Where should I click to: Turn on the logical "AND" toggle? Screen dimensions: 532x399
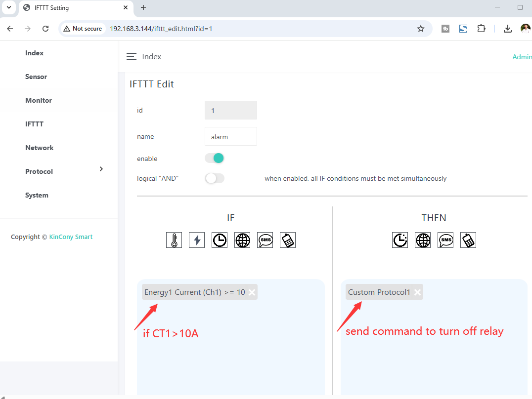coord(215,178)
